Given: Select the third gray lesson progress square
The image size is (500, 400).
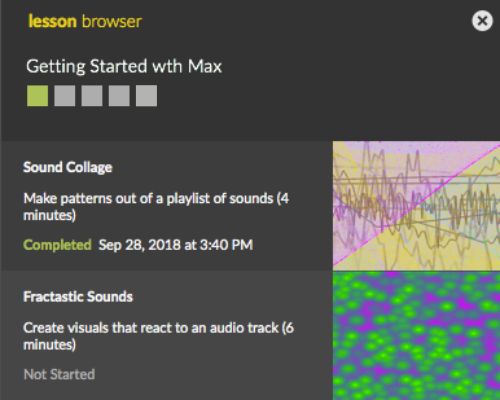Looking at the screenshot, I should coord(92,96).
